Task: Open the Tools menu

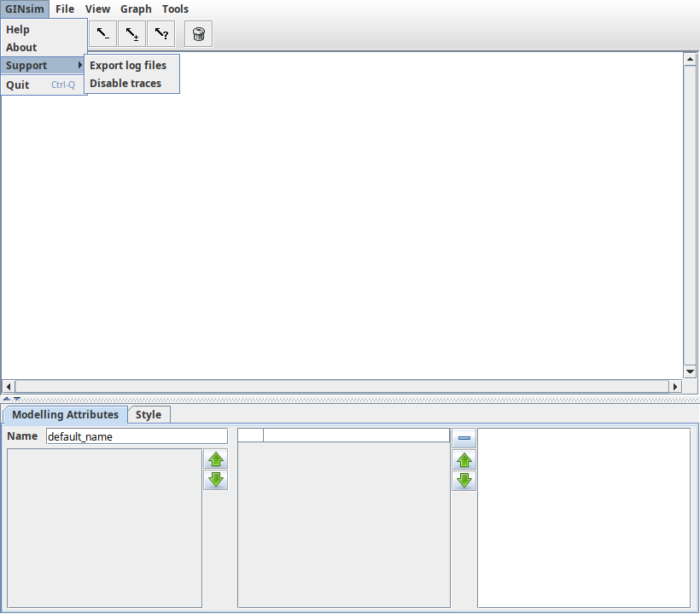Action: pos(175,9)
